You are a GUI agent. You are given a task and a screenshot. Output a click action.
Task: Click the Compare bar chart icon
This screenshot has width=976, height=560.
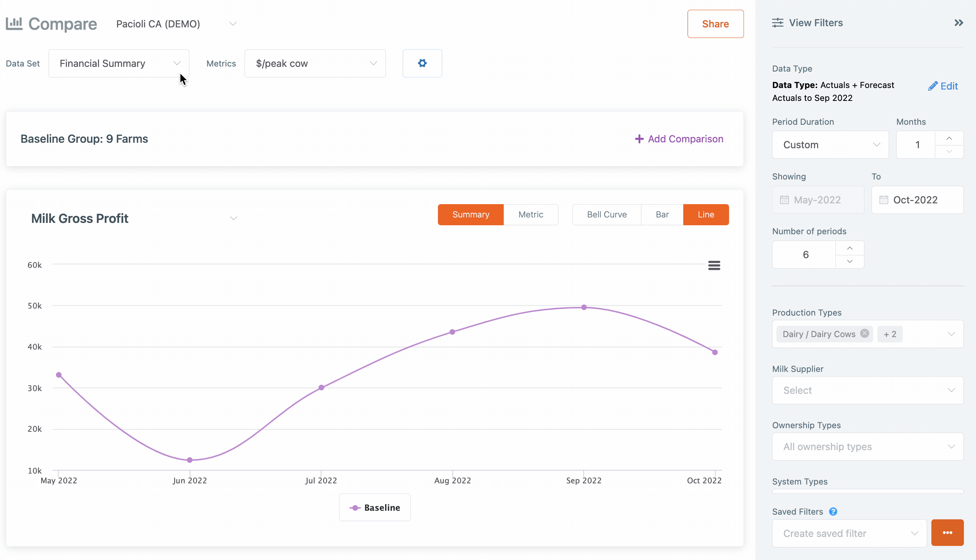(14, 23)
